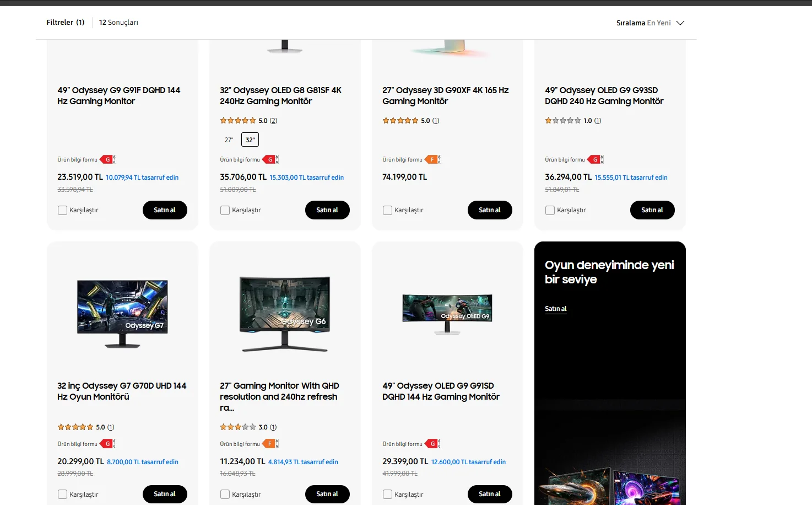The height and width of the screenshot is (505, 812).
Task: Open the (2) review count for Odyssey OLED G8
Action: (x=274, y=121)
